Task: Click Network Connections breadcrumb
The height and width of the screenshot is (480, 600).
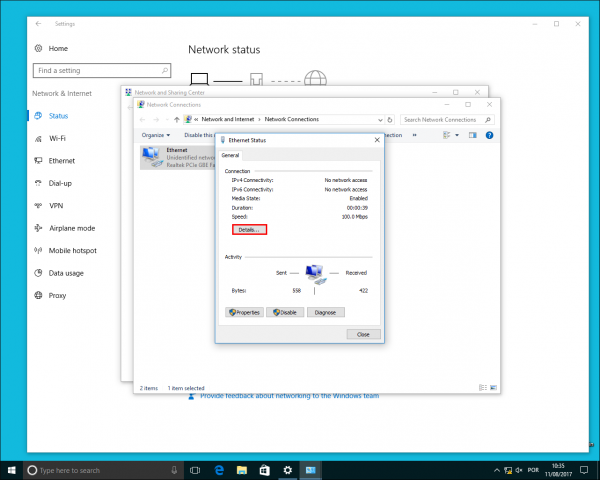Action: 292,119
